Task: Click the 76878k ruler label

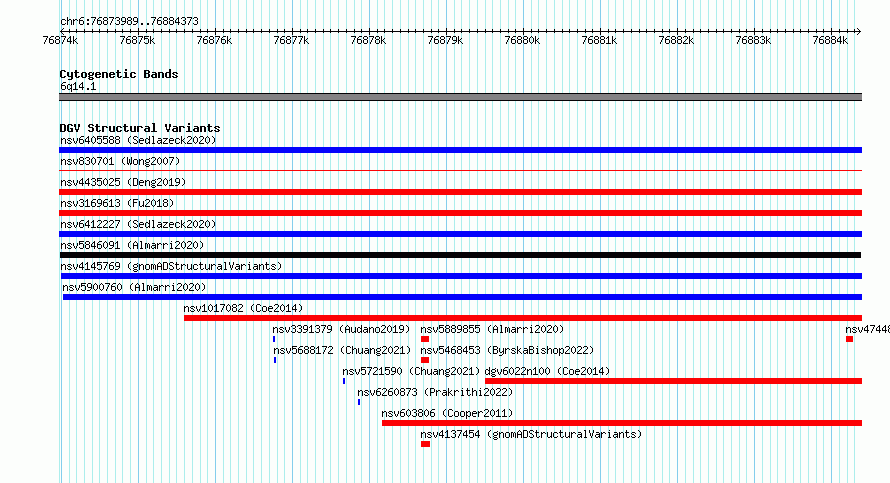Action: (x=368, y=40)
